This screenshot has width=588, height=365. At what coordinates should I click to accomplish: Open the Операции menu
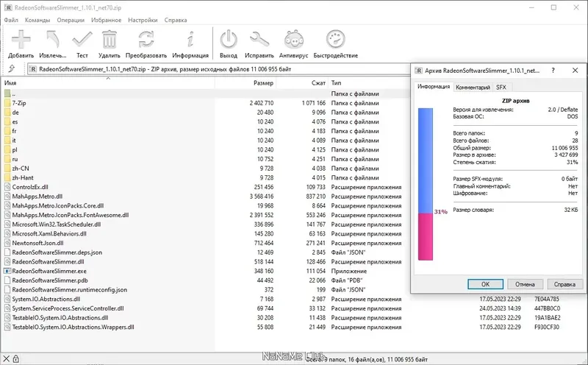pos(71,20)
